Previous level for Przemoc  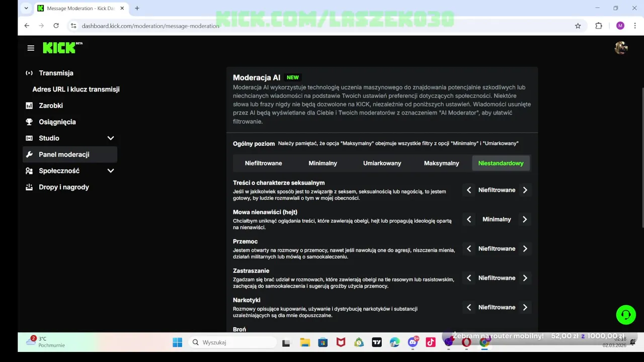[x=469, y=248]
